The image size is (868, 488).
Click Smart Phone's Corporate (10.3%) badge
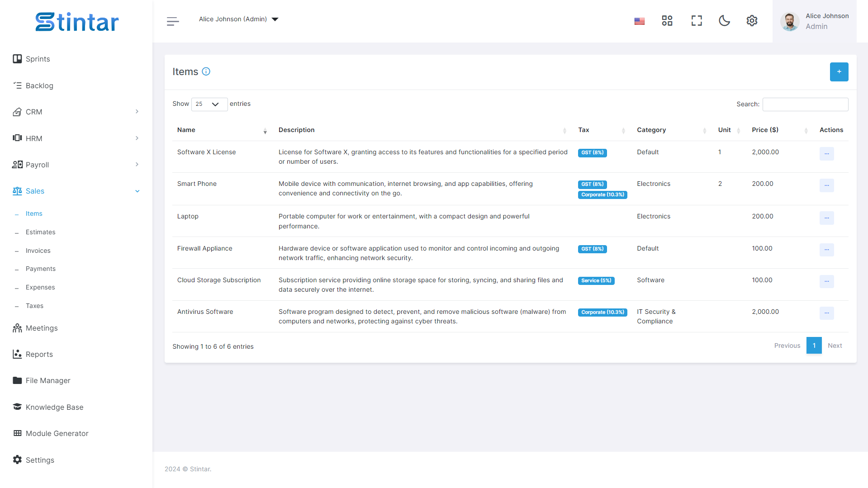(x=602, y=195)
